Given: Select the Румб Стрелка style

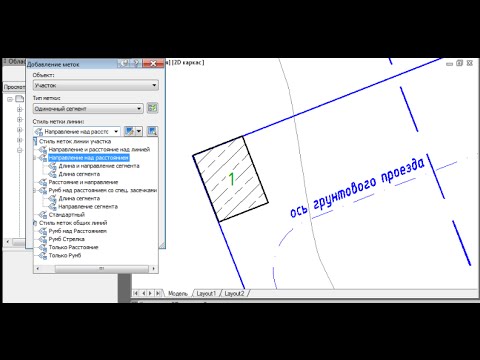Looking at the screenshot, I should [x=66, y=239].
